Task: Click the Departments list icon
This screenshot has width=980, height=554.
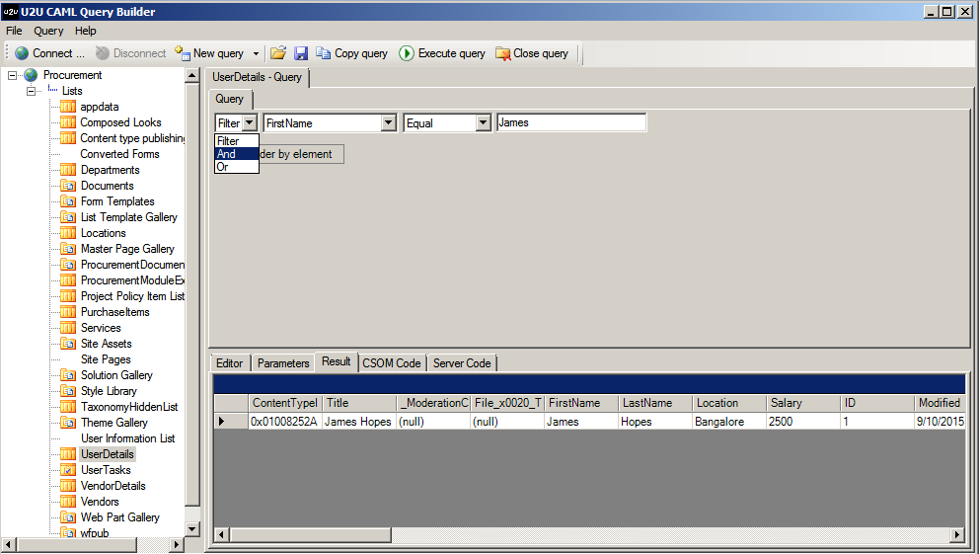Action: [68, 170]
